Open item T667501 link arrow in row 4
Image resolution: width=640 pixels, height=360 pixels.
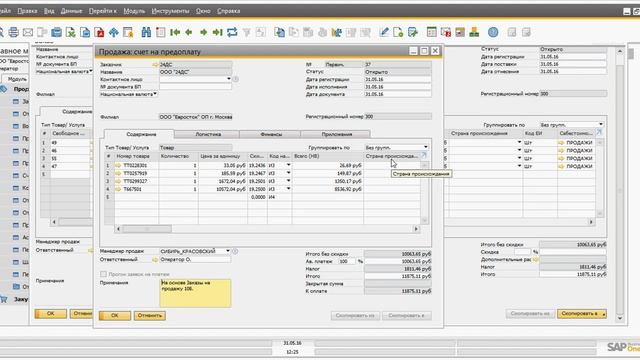[118, 189]
